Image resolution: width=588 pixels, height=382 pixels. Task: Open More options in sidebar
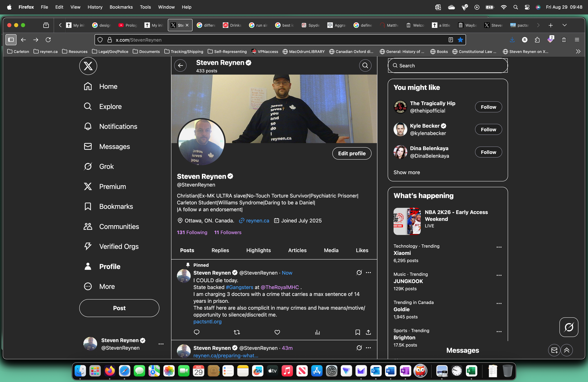pyautogui.click(x=99, y=286)
